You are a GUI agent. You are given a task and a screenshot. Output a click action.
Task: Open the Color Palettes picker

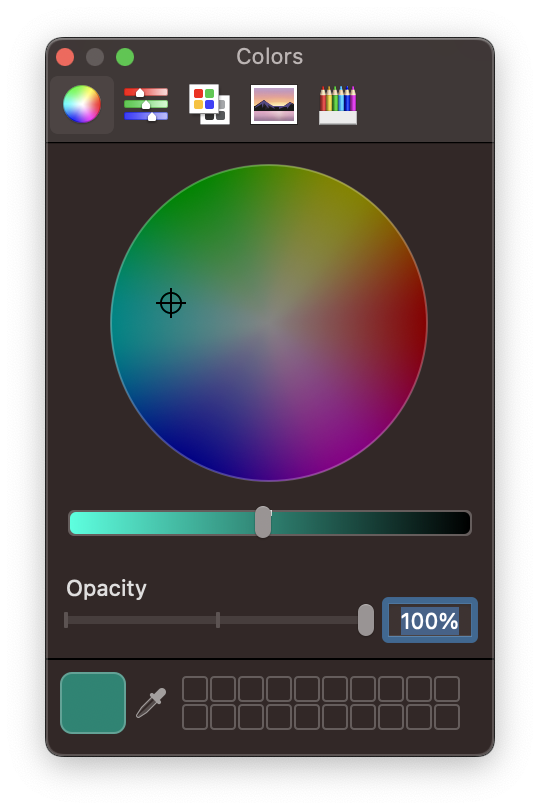click(209, 104)
